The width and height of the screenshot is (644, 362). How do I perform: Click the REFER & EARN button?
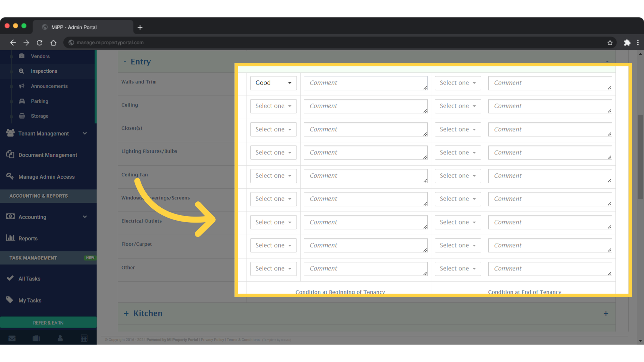(x=48, y=322)
